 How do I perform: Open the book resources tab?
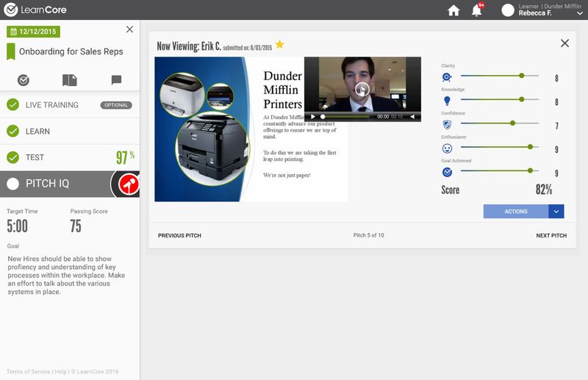[x=70, y=80]
